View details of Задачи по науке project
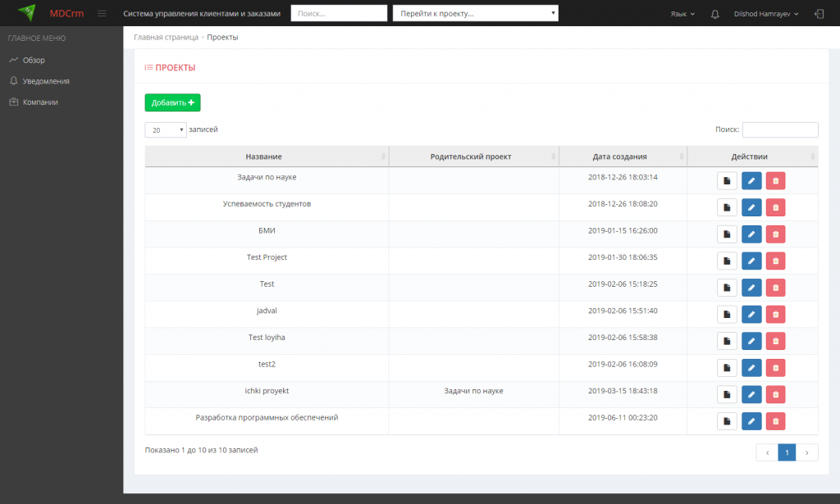The width and height of the screenshot is (840, 504). pos(727,181)
